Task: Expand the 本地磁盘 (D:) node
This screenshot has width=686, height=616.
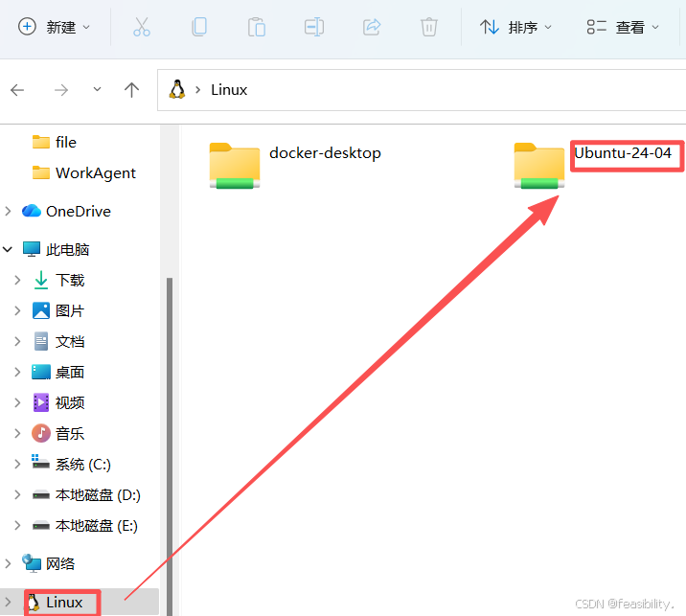Action: (17, 495)
